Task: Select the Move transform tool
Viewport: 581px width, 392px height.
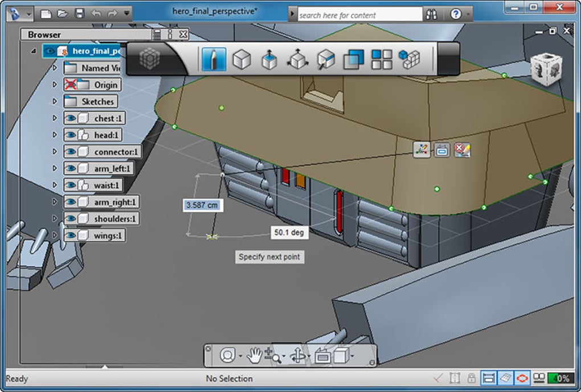Action: click(297, 59)
